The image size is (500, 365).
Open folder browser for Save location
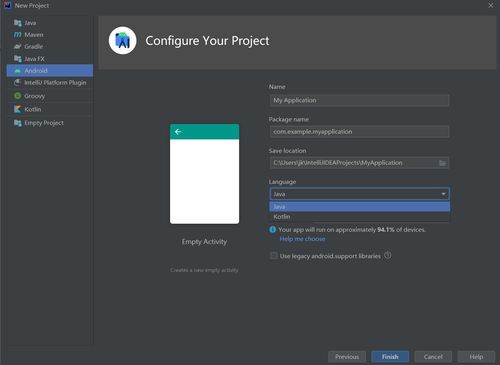(x=442, y=163)
